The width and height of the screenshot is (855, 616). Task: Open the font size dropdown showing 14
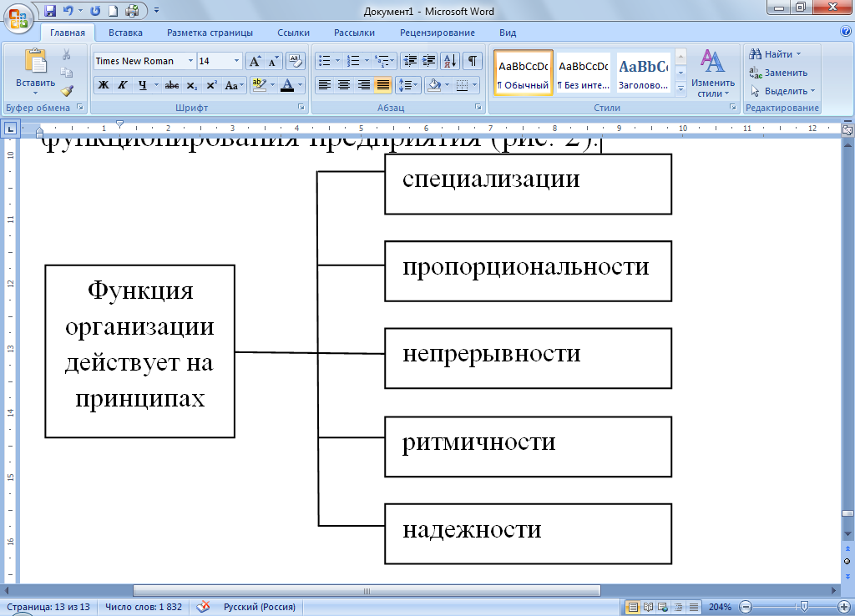pos(236,61)
